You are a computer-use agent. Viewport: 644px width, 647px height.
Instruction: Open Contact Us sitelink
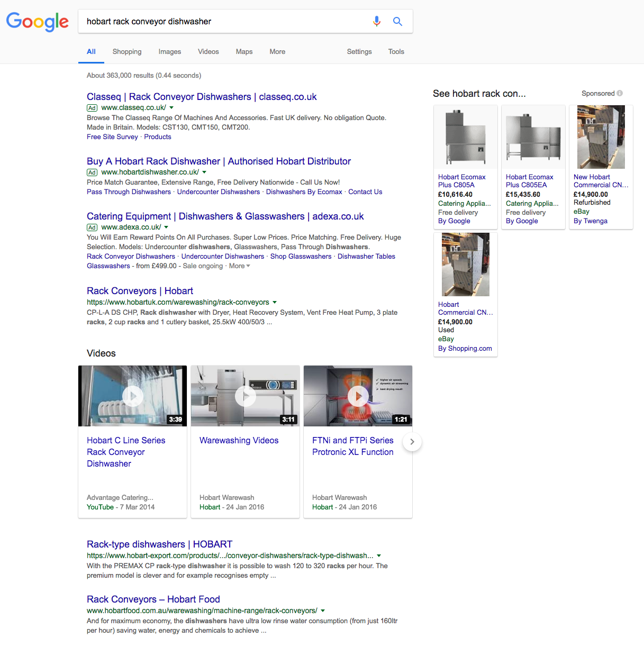pos(365,192)
